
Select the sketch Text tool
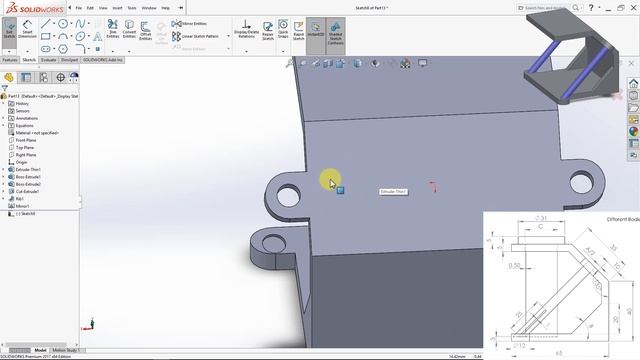[x=98, y=36]
